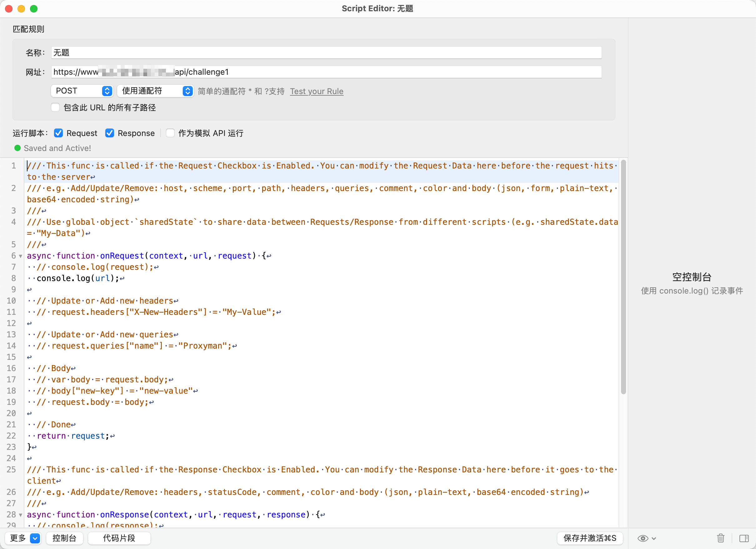Enable 作为模拟 API 运行 checkbox
756x549 pixels.
click(x=170, y=133)
